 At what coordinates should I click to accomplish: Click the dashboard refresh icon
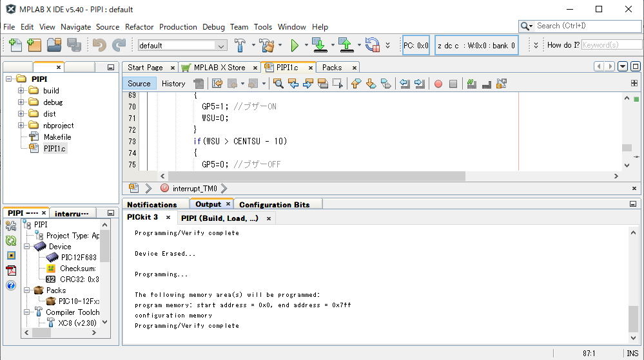(x=11, y=241)
